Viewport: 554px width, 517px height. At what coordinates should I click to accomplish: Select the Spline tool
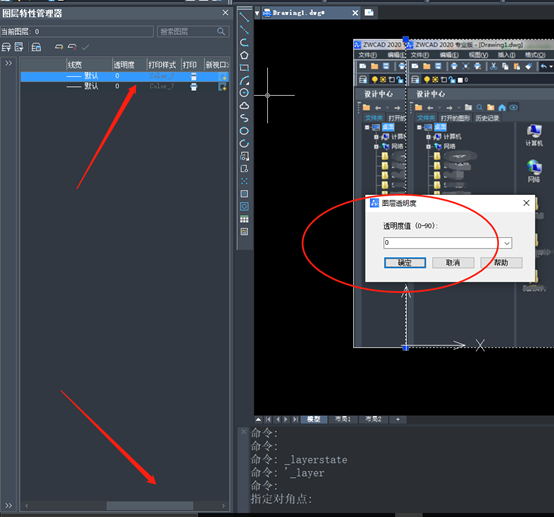click(244, 118)
